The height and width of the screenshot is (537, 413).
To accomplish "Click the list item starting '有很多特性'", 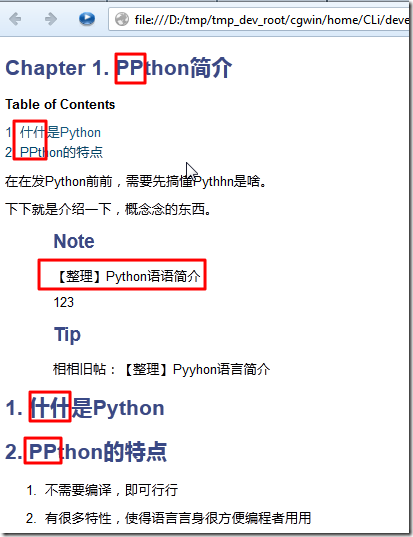I will tap(177, 518).
